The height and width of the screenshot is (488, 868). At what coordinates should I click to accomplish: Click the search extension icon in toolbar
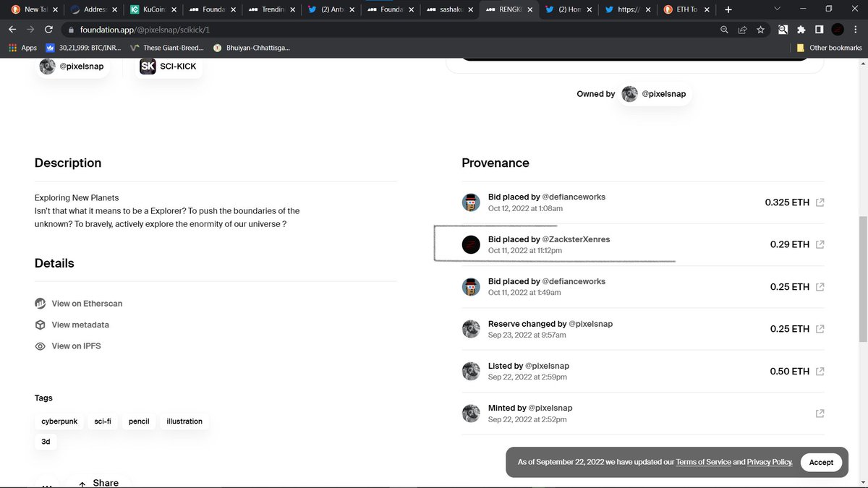pos(783,30)
